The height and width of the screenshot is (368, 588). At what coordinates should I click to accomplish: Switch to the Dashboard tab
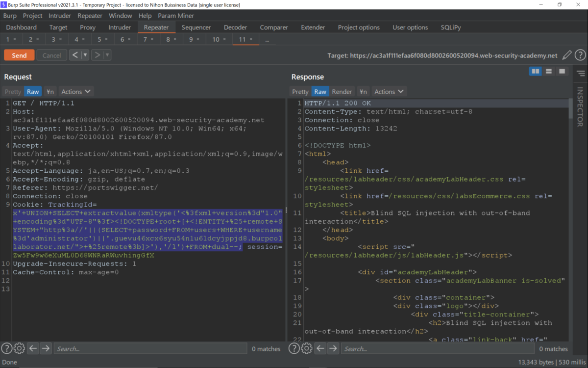pyautogui.click(x=22, y=27)
